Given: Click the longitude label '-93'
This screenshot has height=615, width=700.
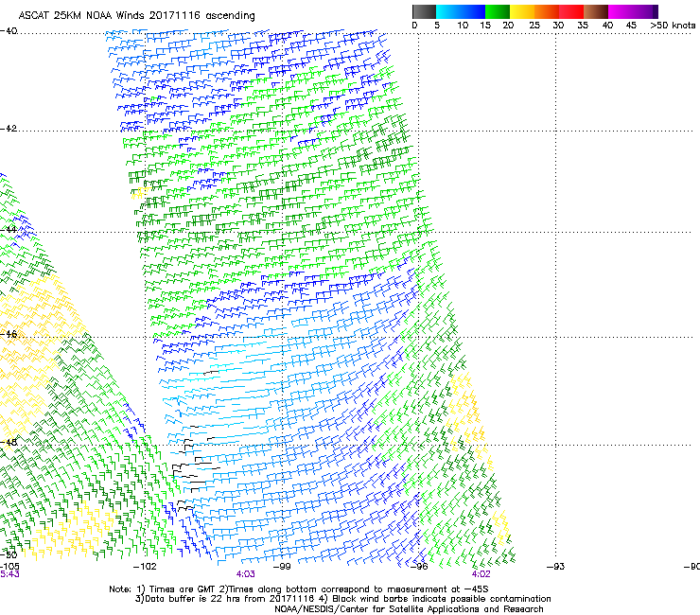Looking at the screenshot, I should pos(556,567).
